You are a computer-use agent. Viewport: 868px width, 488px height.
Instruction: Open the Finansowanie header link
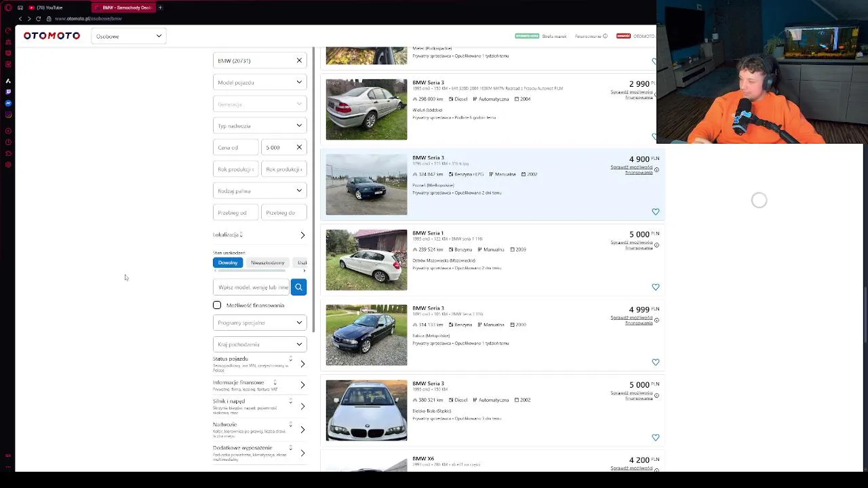tap(588, 36)
